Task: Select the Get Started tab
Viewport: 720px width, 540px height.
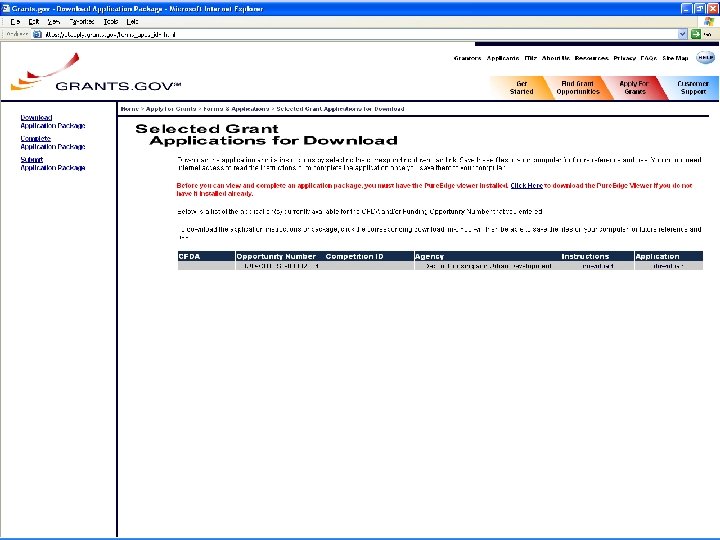Action: [521, 87]
